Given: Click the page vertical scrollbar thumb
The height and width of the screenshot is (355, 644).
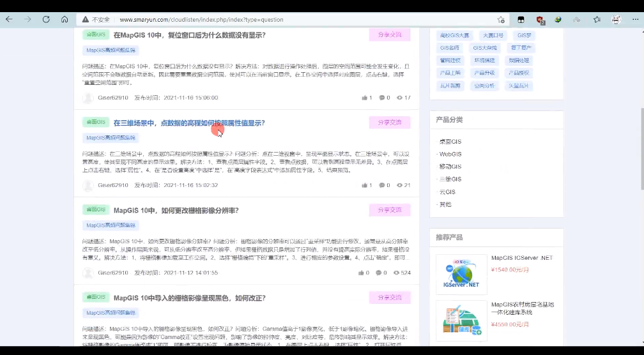Looking at the screenshot, I should (x=641, y=147).
